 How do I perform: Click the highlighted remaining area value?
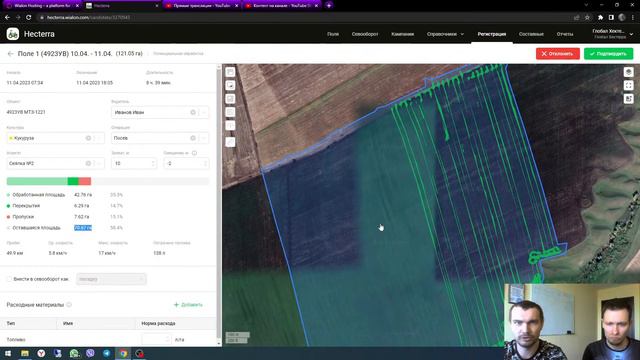click(83, 228)
